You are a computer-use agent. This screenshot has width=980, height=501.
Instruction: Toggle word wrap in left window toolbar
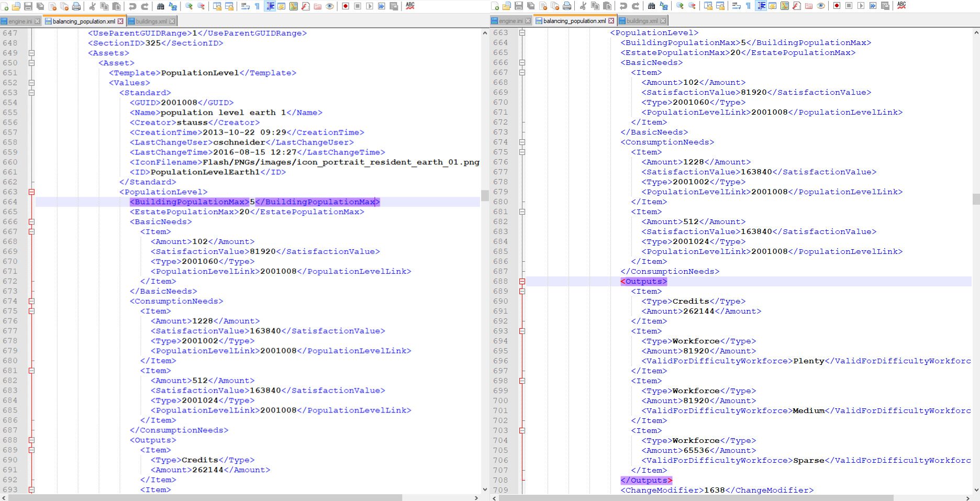pos(245,6)
